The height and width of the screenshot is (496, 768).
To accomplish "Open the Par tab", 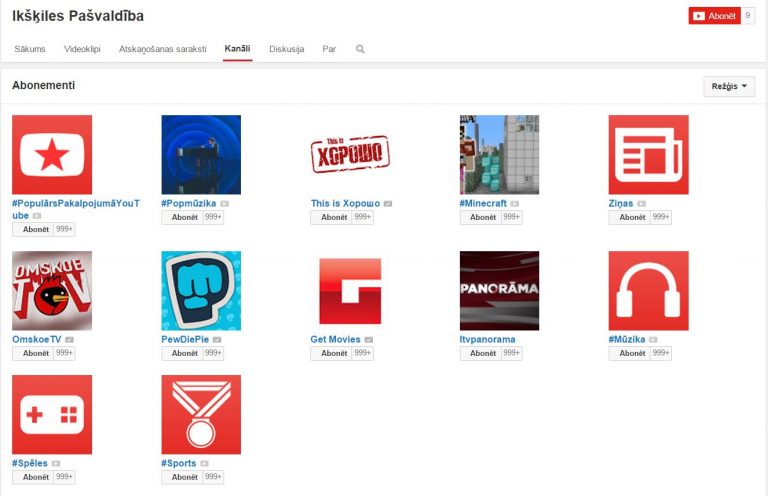I will click(329, 49).
